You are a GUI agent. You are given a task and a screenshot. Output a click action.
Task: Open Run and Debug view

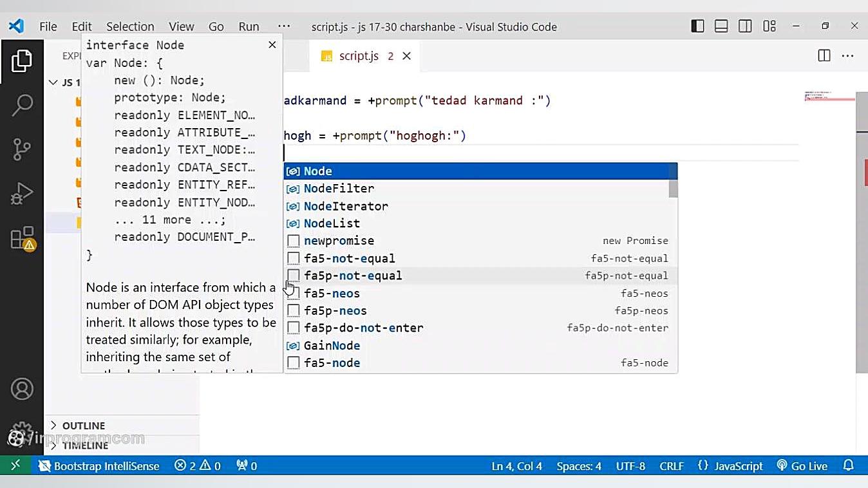click(22, 193)
